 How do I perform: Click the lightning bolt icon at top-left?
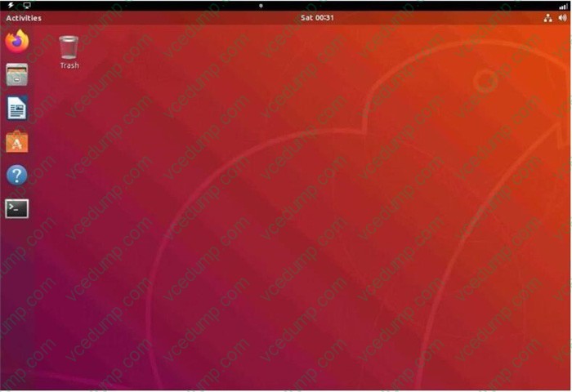point(11,5)
